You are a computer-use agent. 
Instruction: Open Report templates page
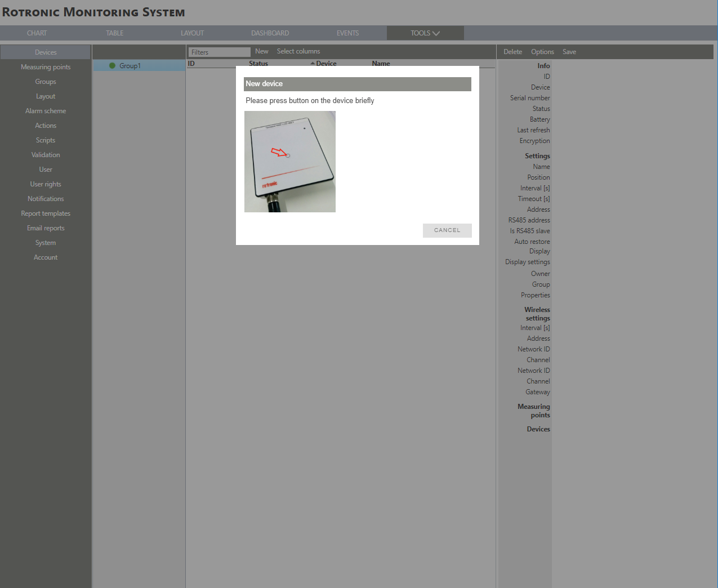(x=46, y=213)
